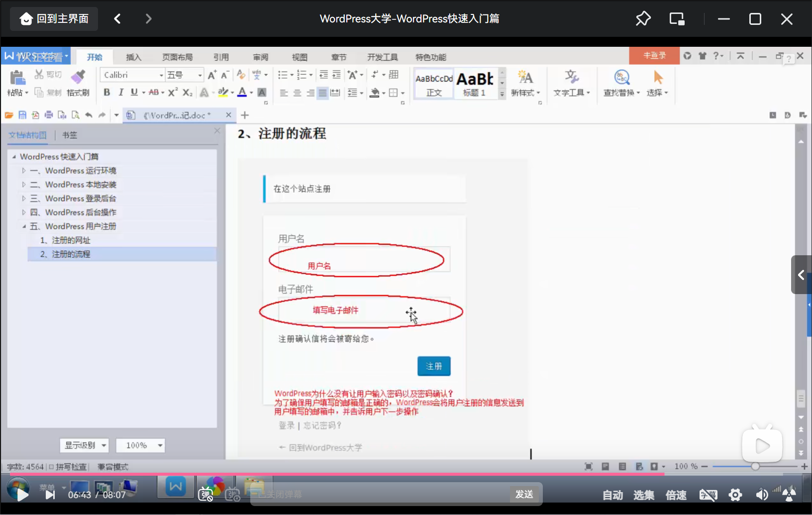Apply the 正文 body style
Screen dimensions: 812x515
coord(434,84)
